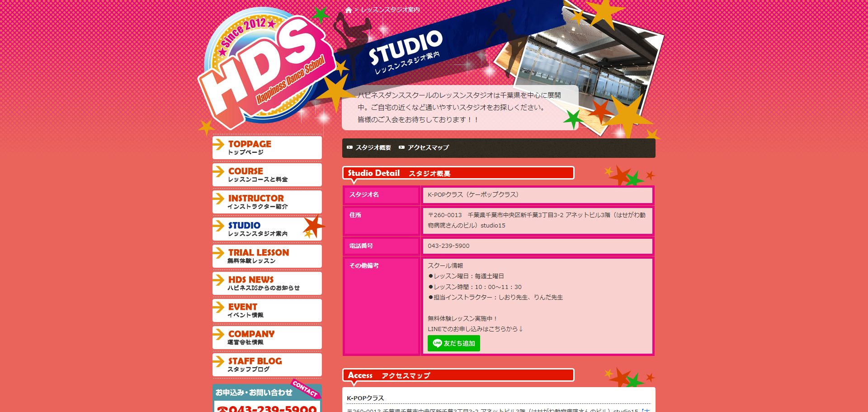
Task: Click the phone number 043-239-5900 in the table
Action: pyautogui.click(x=448, y=246)
